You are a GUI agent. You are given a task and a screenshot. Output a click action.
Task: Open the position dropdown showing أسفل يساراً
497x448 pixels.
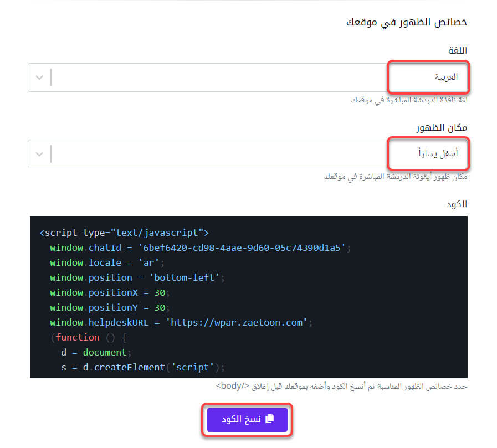[x=247, y=153]
